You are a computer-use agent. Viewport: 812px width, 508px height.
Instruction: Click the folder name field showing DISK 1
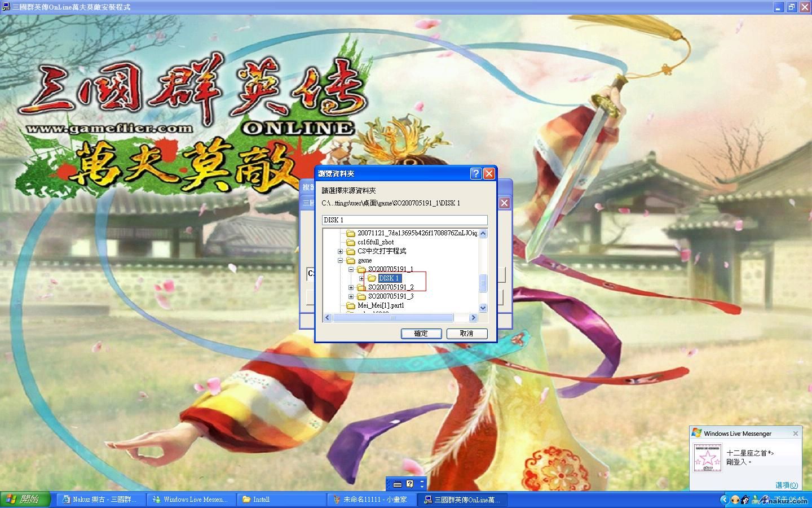404,220
